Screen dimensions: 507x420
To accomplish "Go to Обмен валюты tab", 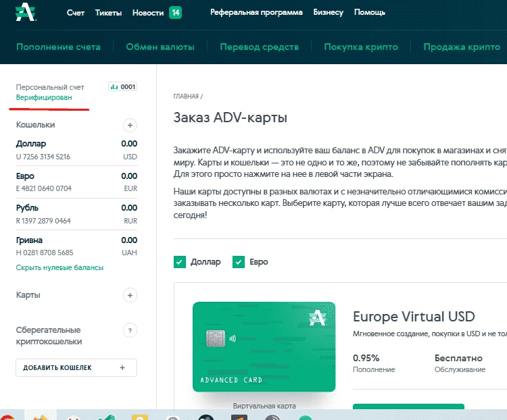I will coord(160,47).
